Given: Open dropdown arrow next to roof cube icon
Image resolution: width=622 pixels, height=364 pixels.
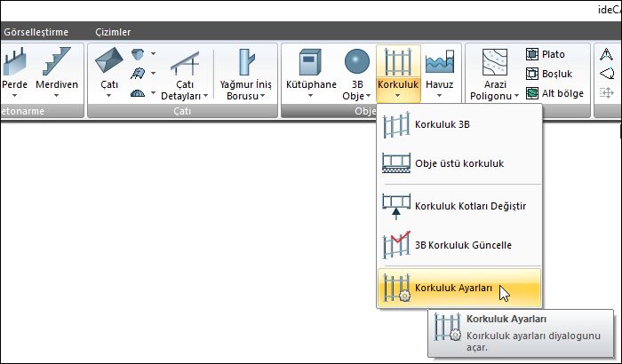Looking at the screenshot, I should pos(153,53).
